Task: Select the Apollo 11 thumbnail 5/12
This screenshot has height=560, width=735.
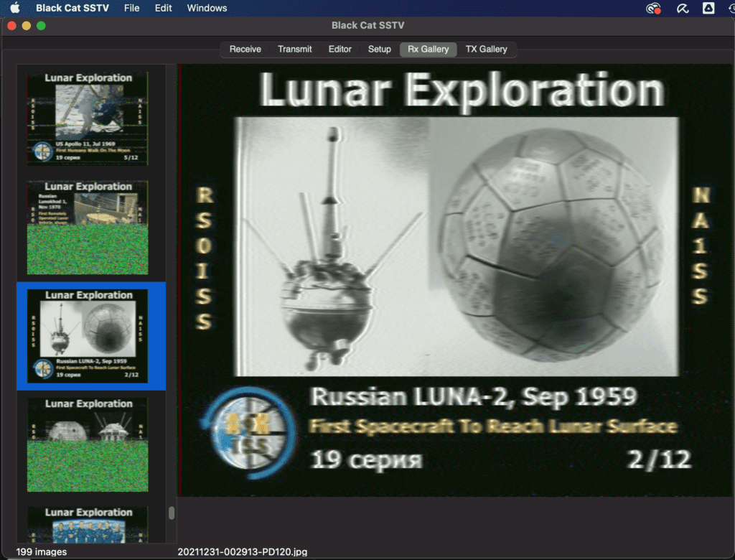Action: [x=88, y=118]
